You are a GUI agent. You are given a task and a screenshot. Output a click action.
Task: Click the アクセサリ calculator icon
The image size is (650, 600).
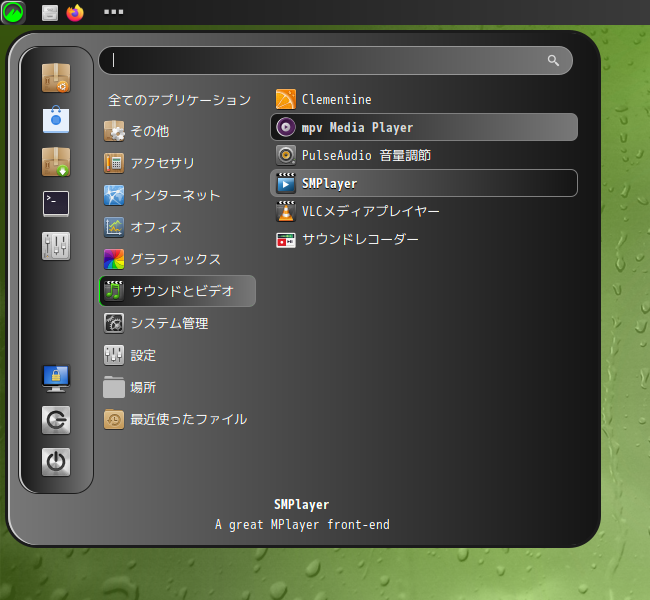pyautogui.click(x=114, y=163)
